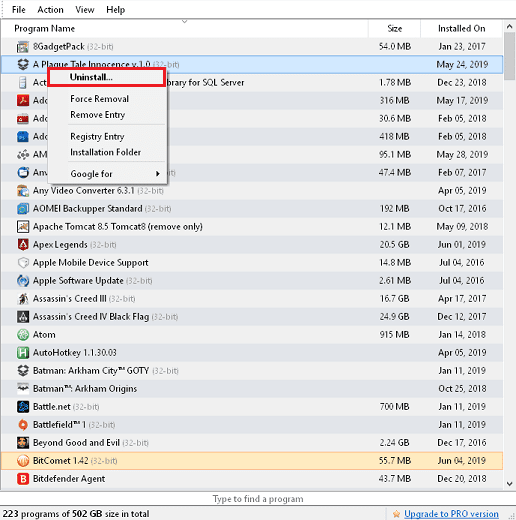This screenshot has width=516, height=520.
Task: Select the Bitdefender Agent red icon
Action: [23, 479]
